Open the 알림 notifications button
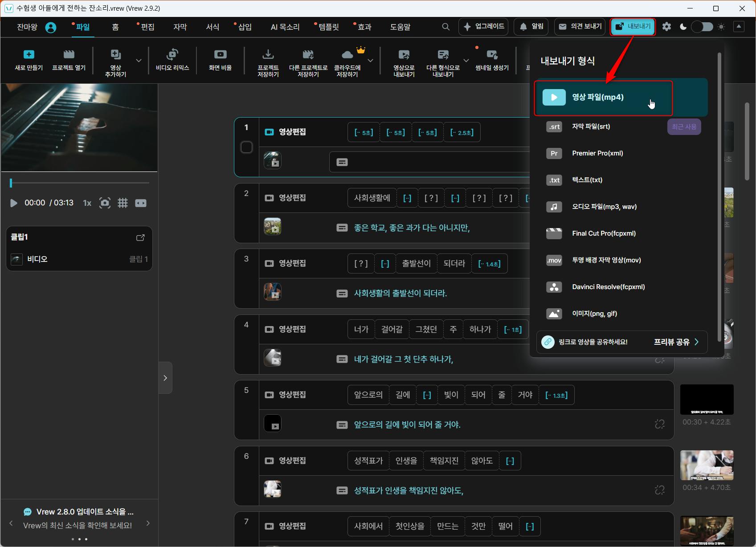The width and height of the screenshot is (756, 547). coord(531,27)
